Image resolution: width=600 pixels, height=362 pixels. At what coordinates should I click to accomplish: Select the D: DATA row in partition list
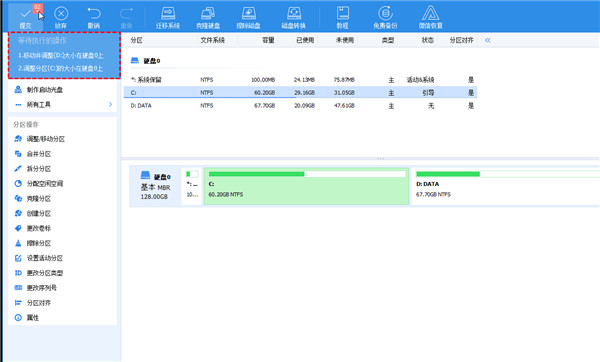[300, 106]
